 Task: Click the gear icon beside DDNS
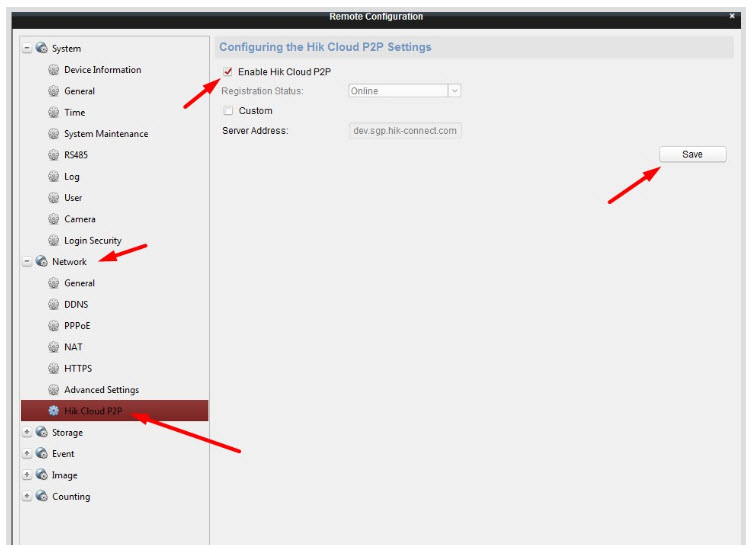point(54,304)
